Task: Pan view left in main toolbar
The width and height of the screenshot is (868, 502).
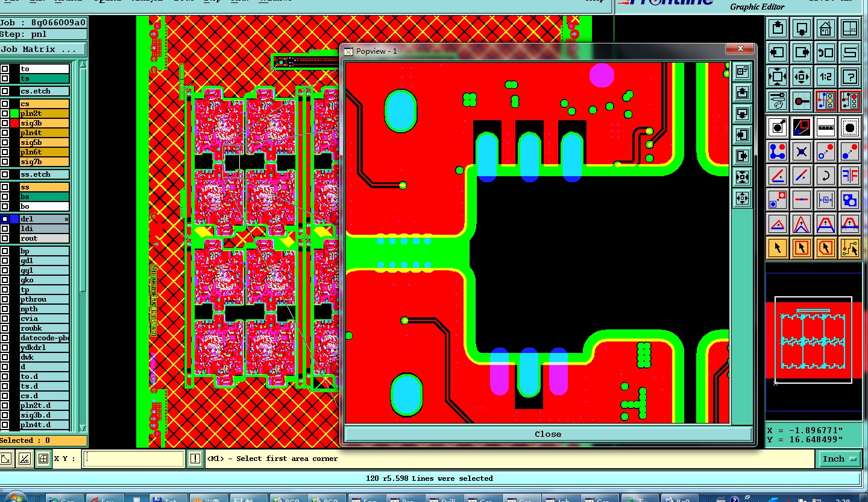Action: click(778, 52)
